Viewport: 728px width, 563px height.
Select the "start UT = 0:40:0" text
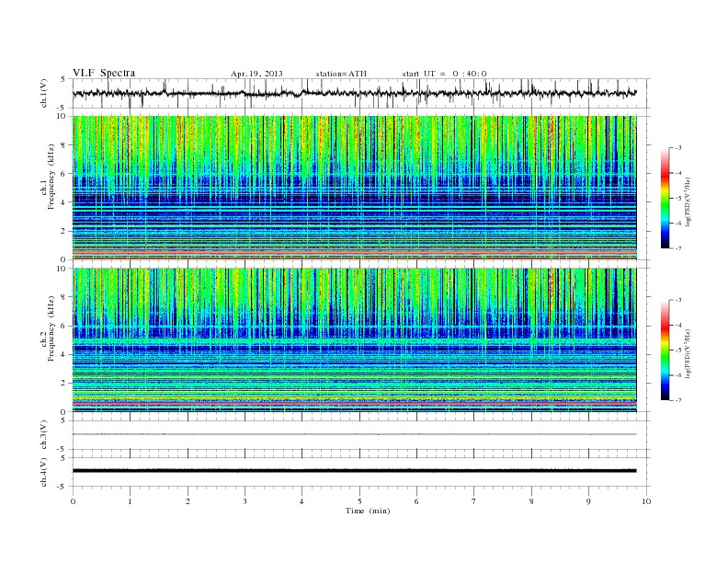click(444, 74)
